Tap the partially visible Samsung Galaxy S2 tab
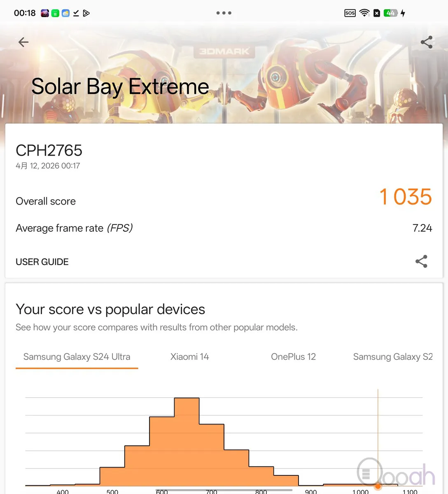The width and height of the screenshot is (448, 494). (392, 357)
